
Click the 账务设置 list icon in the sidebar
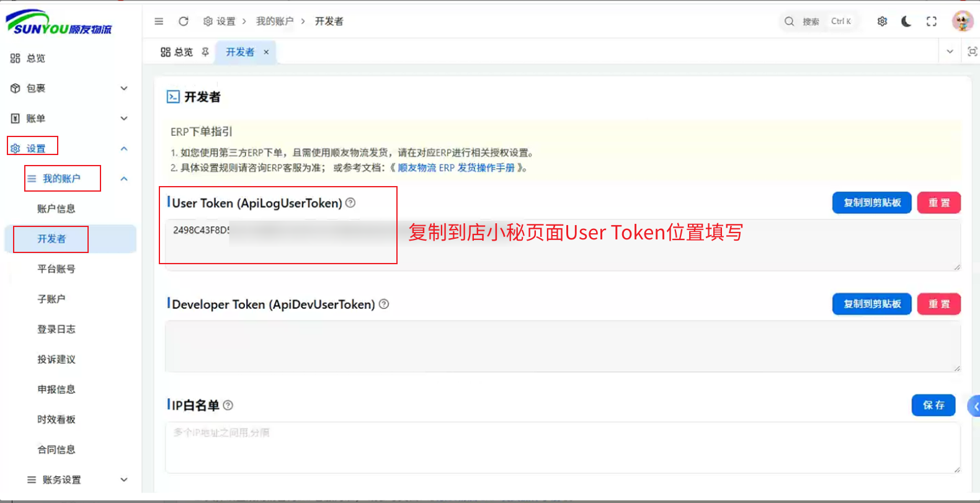(32, 479)
